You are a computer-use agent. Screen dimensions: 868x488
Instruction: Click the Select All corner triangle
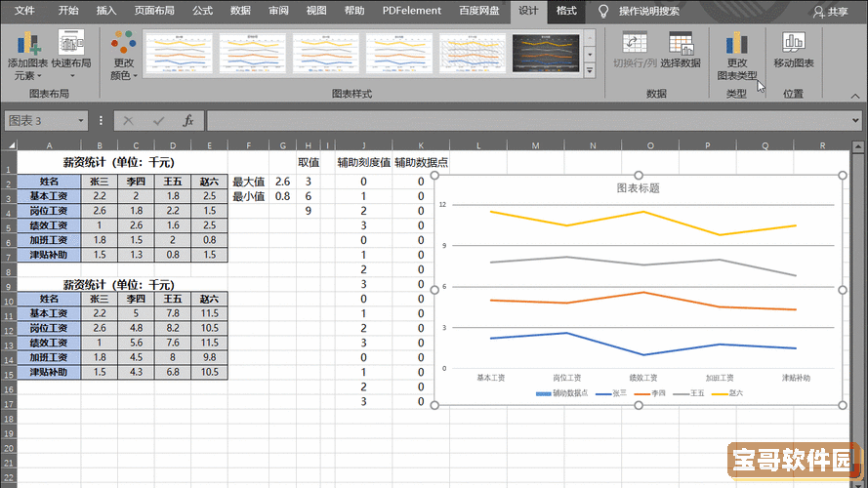coord(11,145)
